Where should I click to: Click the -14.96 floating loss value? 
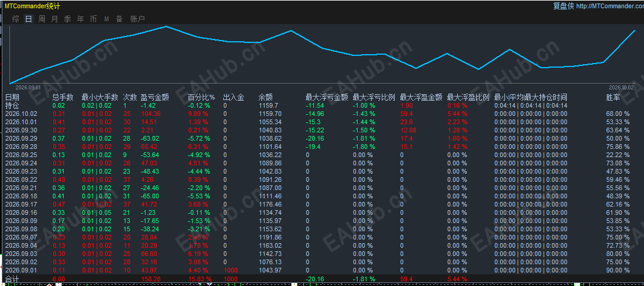(x=315, y=114)
